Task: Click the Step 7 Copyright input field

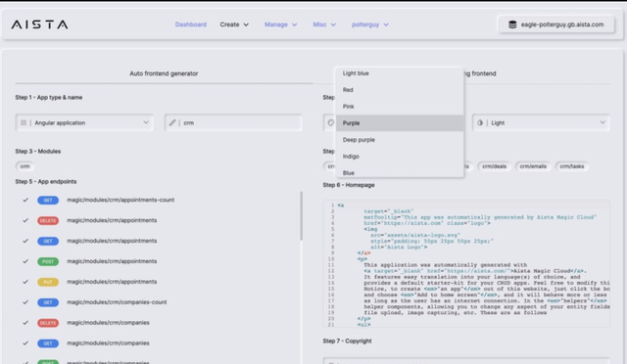Action: [x=466, y=361]
